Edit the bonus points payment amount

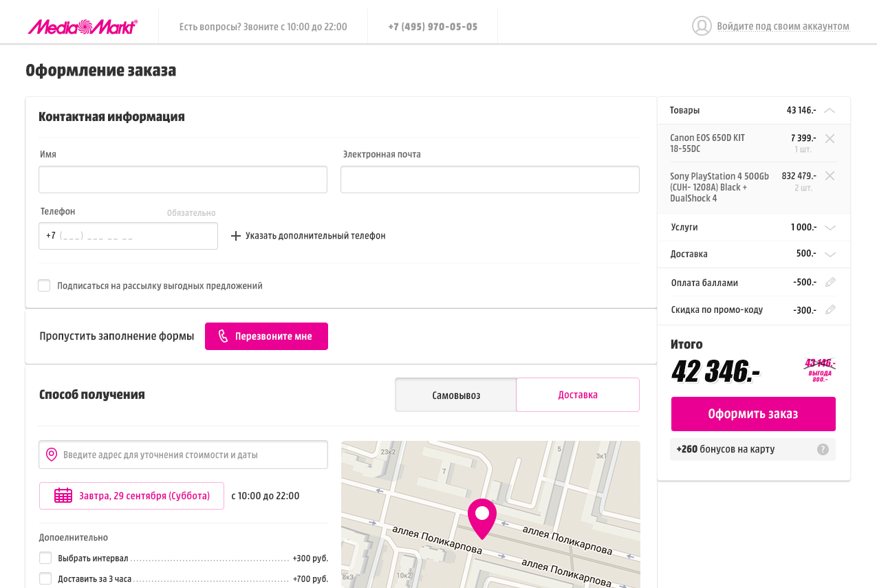pos(830,282)
